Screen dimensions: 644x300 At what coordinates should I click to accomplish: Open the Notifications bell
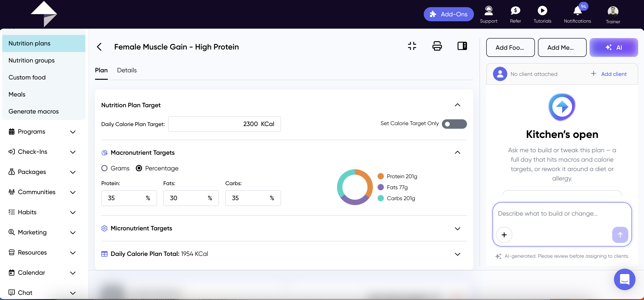pyautogui.click(x=577, y=11)
